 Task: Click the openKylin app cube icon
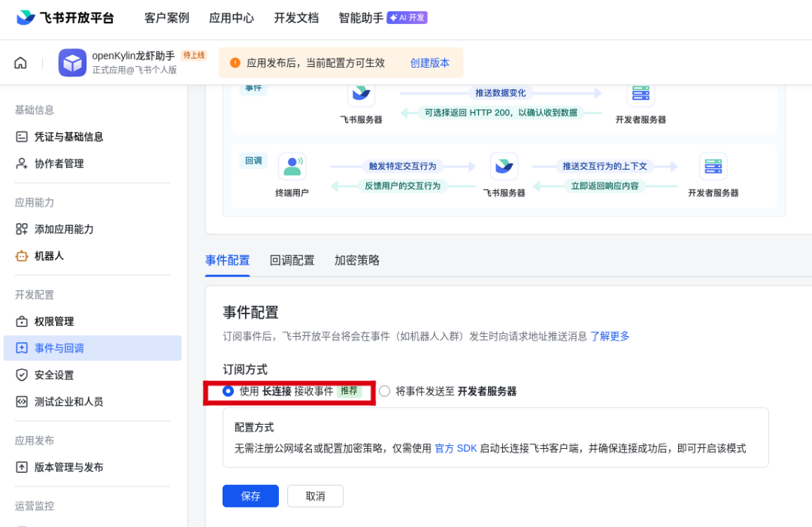[x=73, y=63]
